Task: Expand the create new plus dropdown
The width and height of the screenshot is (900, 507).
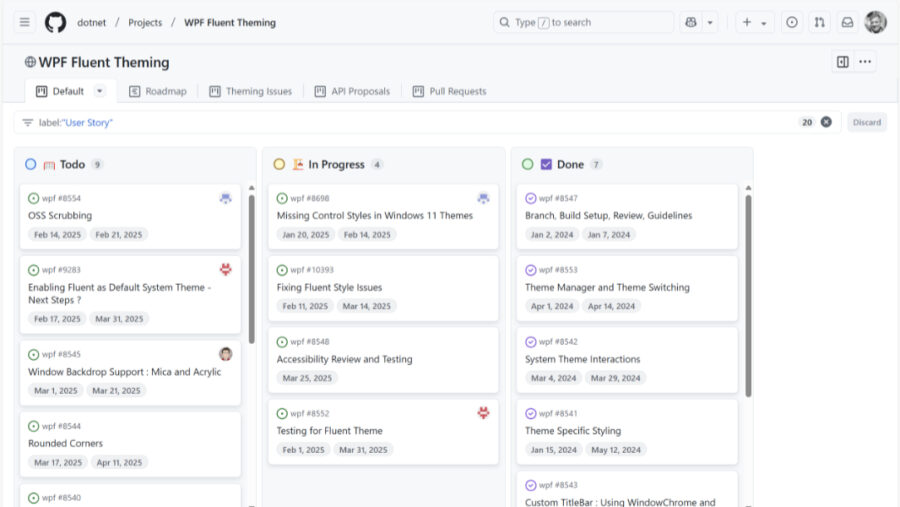Action: (754, 22)
